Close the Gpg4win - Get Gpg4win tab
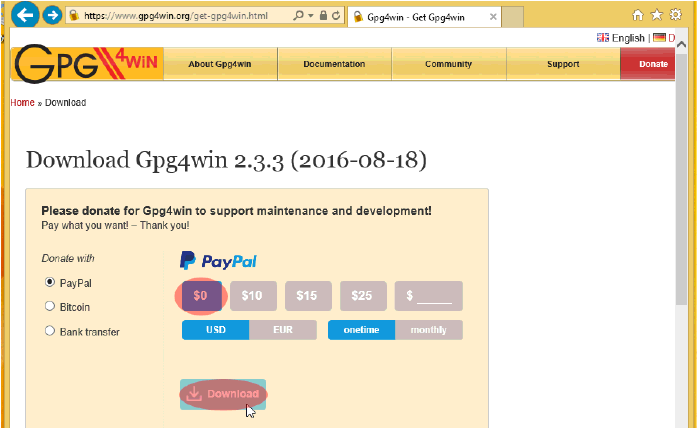Screen dimensions: 697x429 pyautogui.click(x=493, y=17)
